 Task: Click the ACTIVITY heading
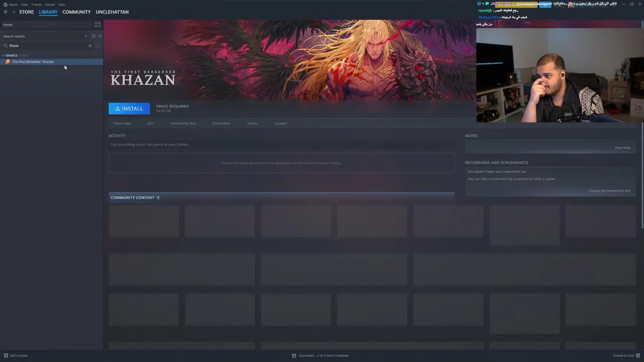(117, 136)
